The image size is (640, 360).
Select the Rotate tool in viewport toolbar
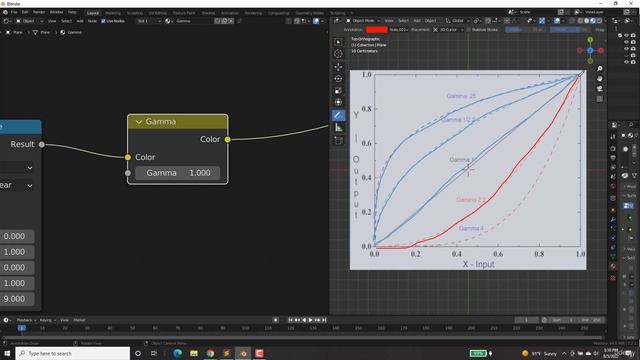[338, 78]
